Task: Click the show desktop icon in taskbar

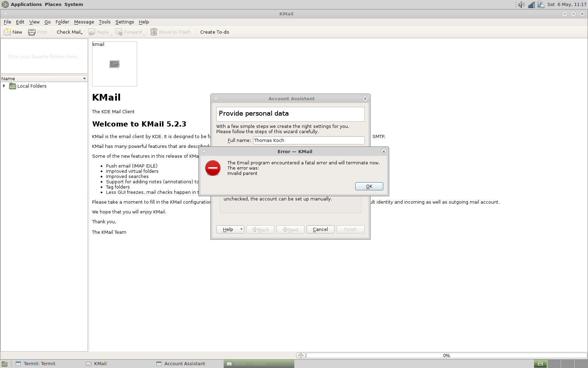Action: [4, 364]
